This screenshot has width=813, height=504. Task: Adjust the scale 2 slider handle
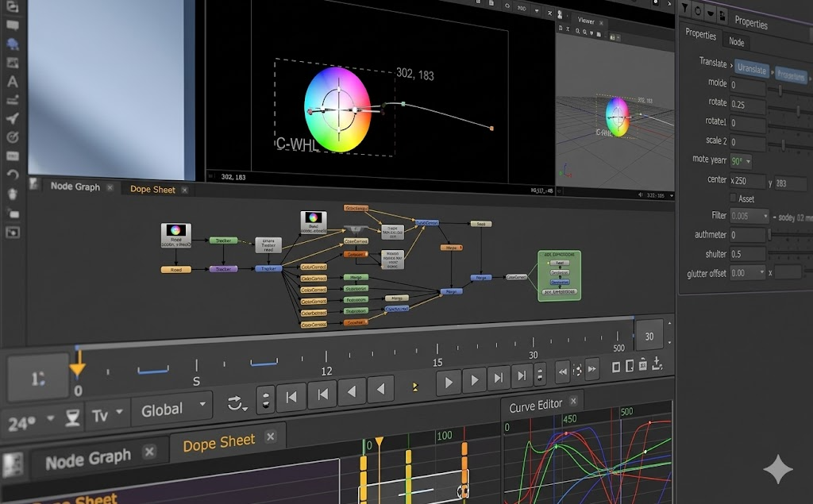click(783, 146)
